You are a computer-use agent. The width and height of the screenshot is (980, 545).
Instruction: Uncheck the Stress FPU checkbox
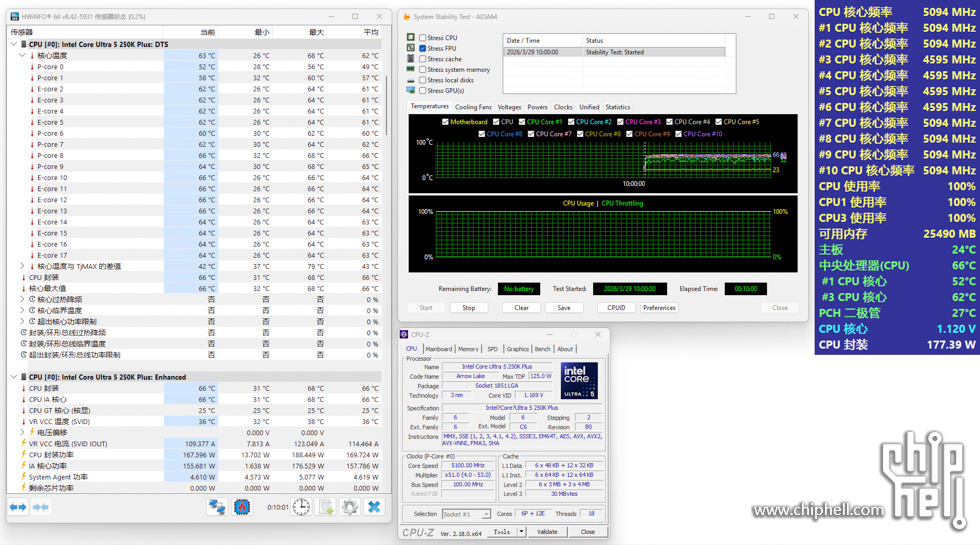coord(422,48)
